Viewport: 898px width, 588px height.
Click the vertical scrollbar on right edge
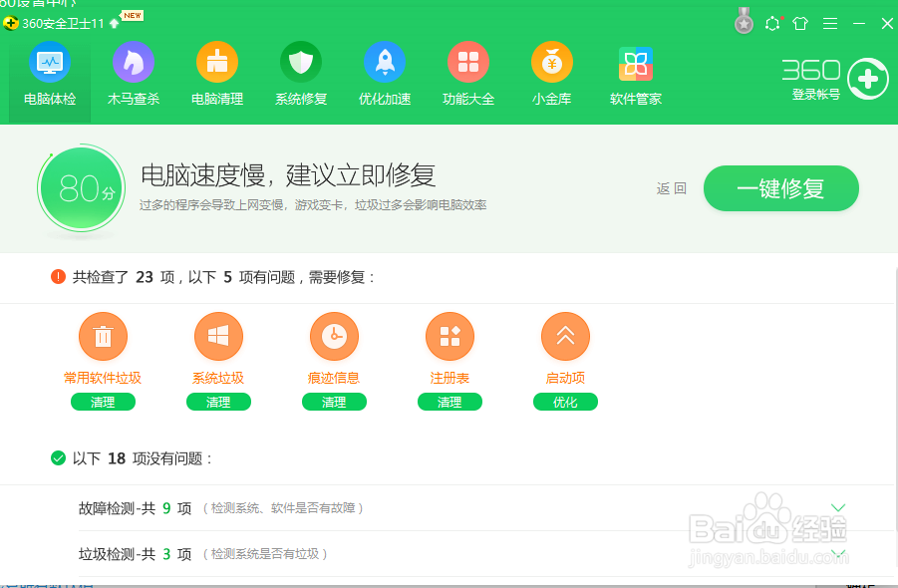tap(895, 401)
